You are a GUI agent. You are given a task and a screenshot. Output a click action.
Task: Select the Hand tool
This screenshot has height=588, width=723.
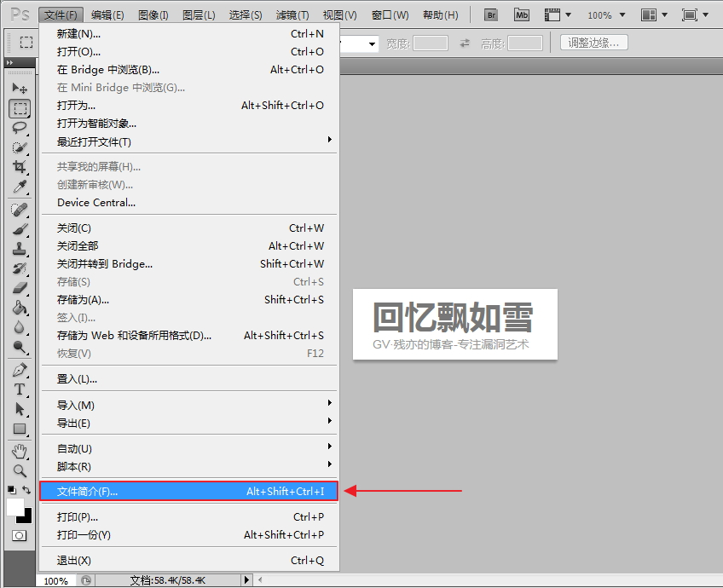coord(20,451)
